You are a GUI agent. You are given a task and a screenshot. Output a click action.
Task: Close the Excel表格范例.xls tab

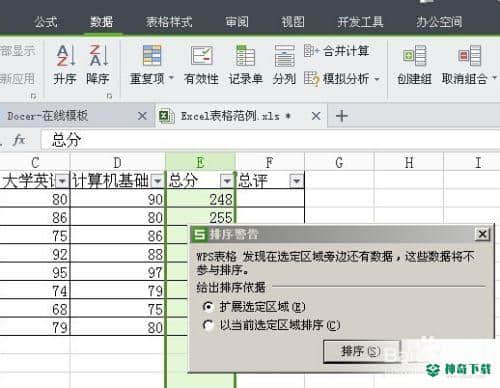(x=316, y=116)
